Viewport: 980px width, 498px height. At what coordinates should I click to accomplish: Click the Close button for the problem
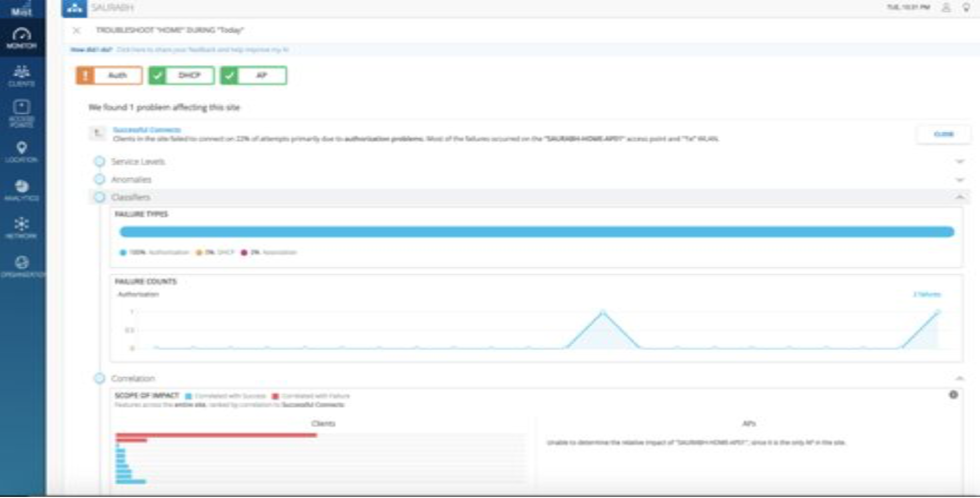943,134
